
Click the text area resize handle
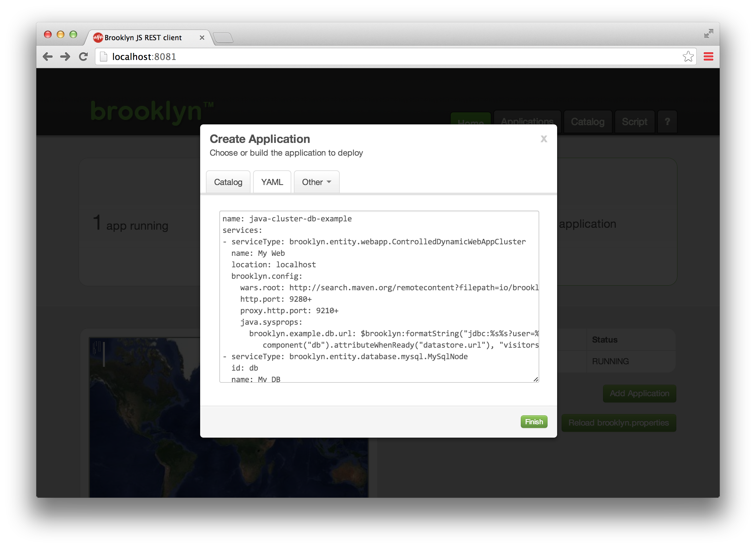click(x=536, y=379)
